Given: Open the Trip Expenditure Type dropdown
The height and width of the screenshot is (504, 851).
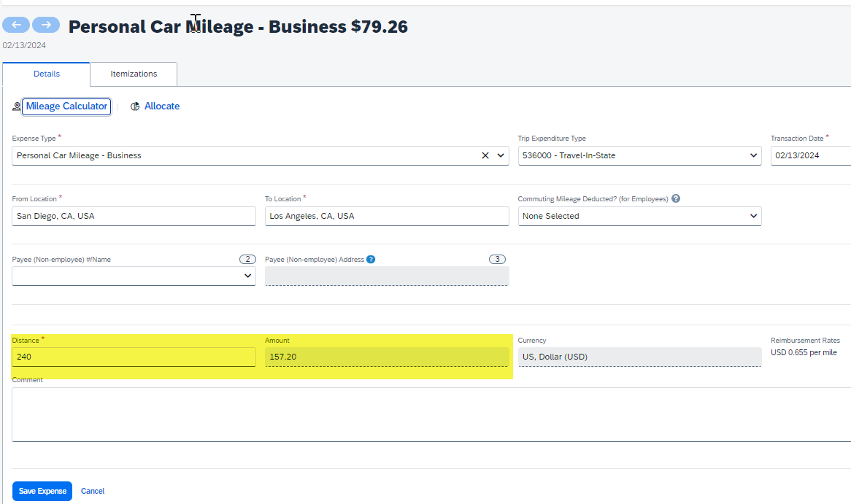Looking at the screenshot, I should click(639, 155).
